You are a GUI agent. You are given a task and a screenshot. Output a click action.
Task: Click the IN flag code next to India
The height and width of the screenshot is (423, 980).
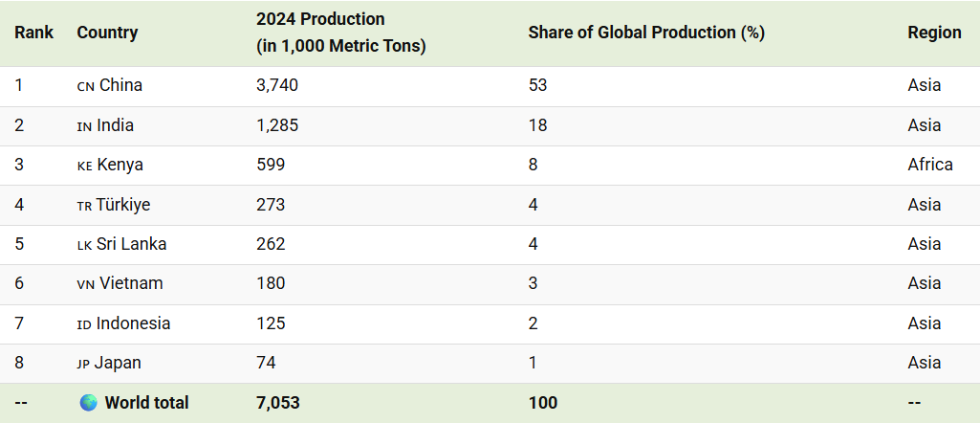click(x=84, y=126)
